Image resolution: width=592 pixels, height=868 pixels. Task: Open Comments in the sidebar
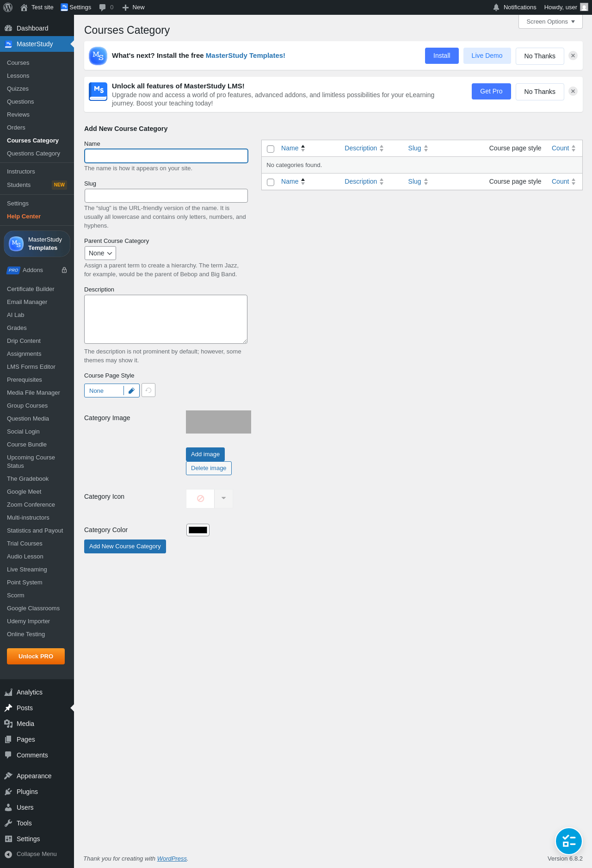[x=37, y=755]
